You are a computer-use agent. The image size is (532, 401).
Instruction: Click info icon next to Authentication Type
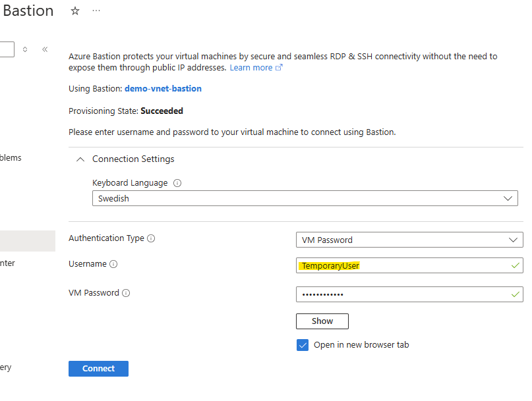coord(151,238)
